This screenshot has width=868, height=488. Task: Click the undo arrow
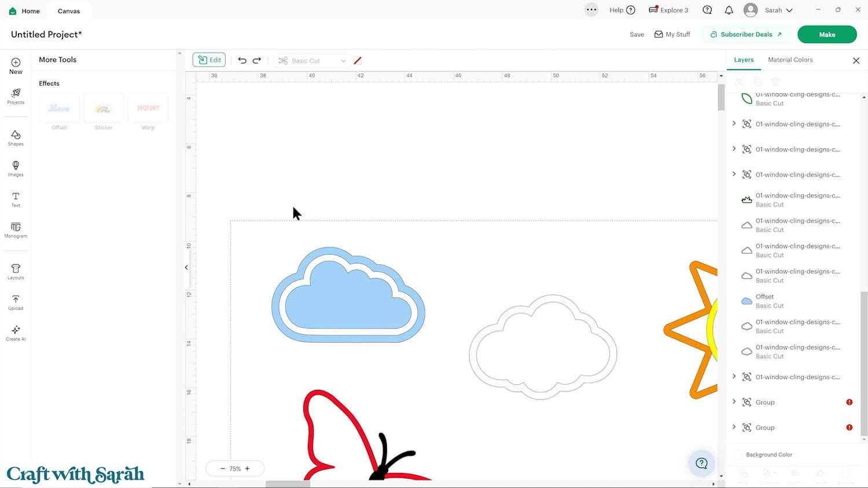(x=242, y=60)
